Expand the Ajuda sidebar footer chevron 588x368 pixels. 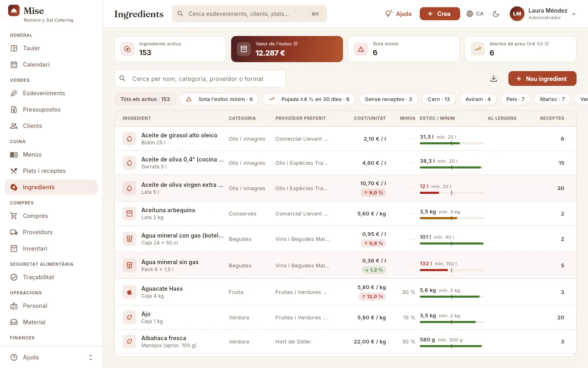coord(91,357)
